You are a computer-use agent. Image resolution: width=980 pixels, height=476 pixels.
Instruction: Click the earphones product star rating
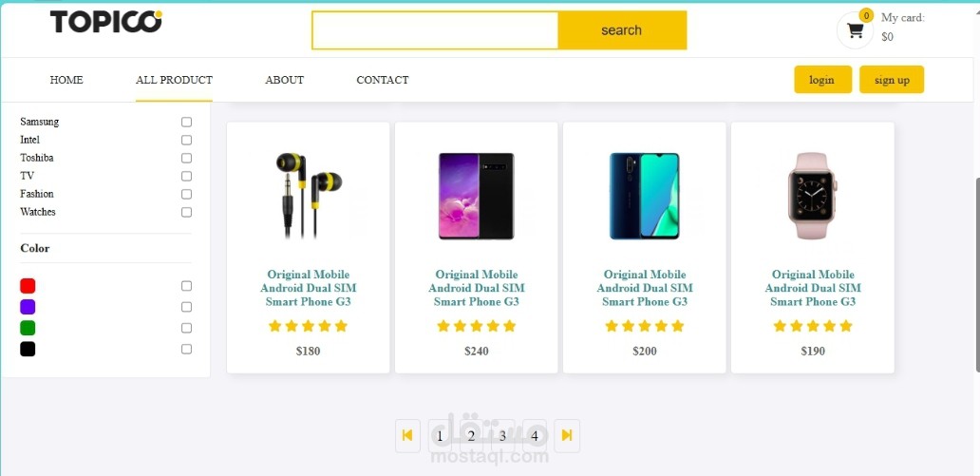pos(308,326)
